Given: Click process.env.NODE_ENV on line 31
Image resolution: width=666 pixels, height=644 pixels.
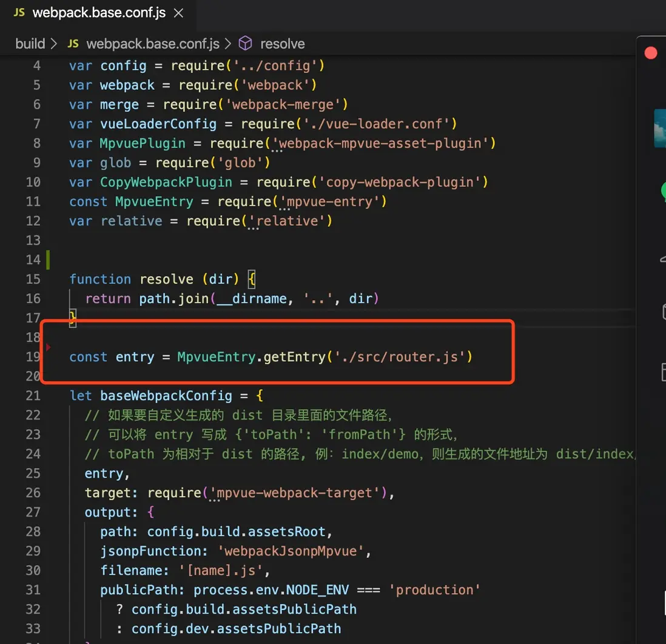Looking at the screenshot, I should 271,590.
